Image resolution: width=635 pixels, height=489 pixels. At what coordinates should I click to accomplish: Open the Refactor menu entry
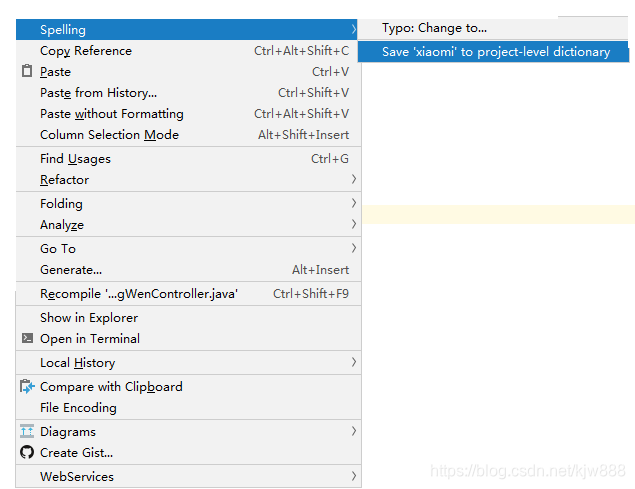pyautogui.click(x=188, y=180)
